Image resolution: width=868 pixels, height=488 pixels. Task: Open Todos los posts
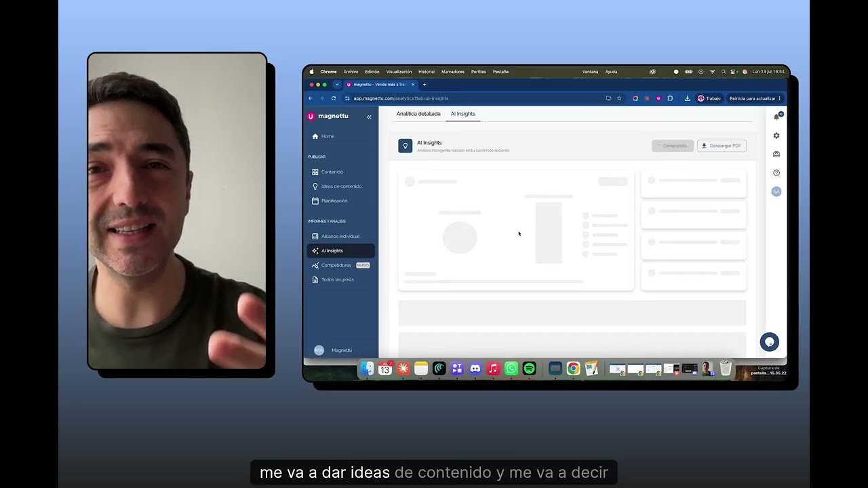(332, 280)
